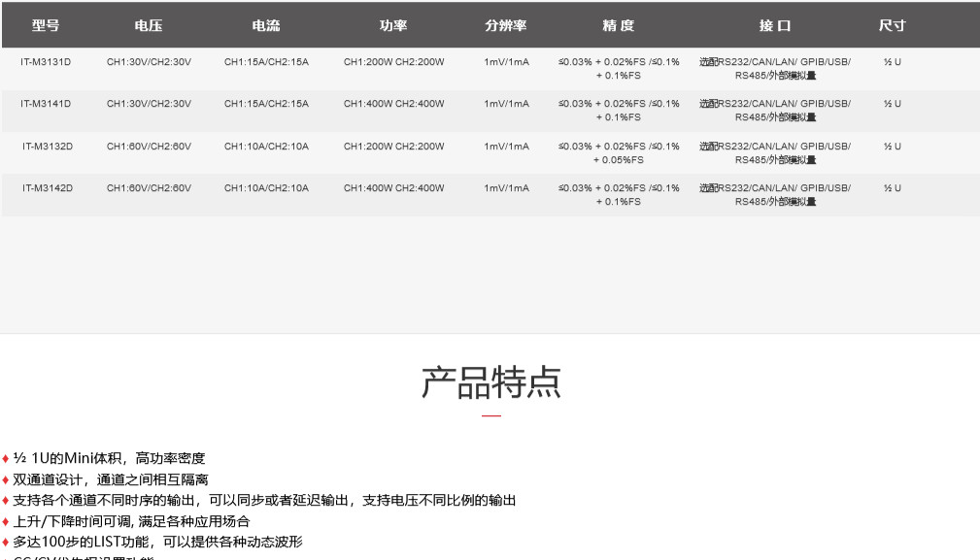Viewport: 980px width, 560px height.
Task: Click the 电流 column header
Action: point(266,26)
